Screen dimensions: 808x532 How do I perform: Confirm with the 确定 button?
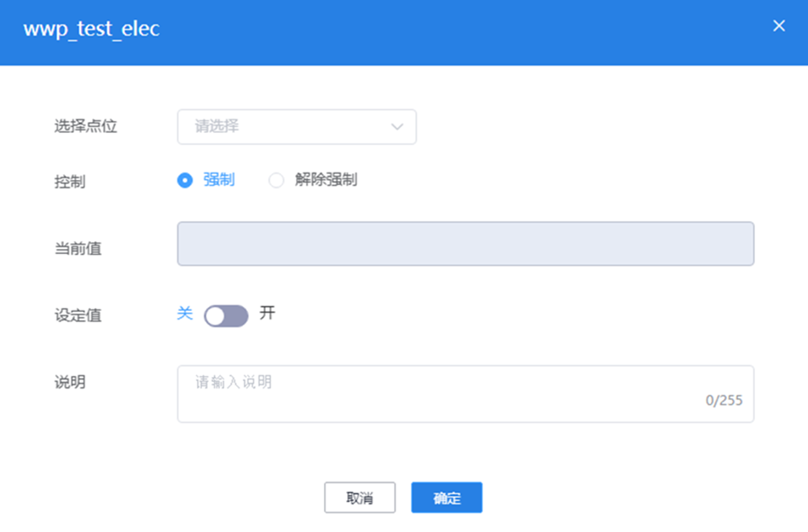(x=446, y=498)
